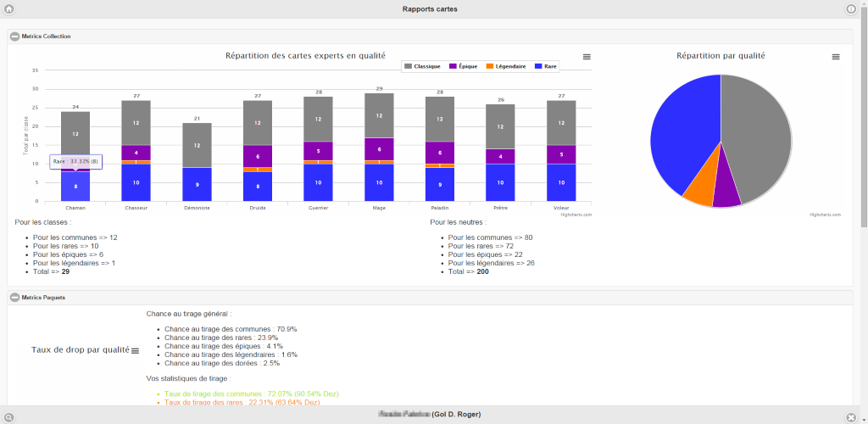Screen dimensions: 868x424
Task: Click 'Pour les classes :' heading
Action: (x=43, y=222)
